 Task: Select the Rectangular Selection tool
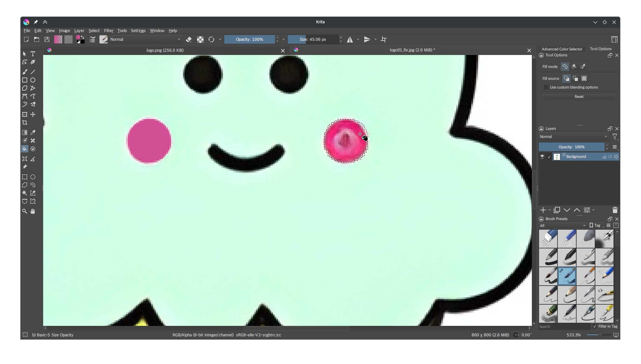25,177
